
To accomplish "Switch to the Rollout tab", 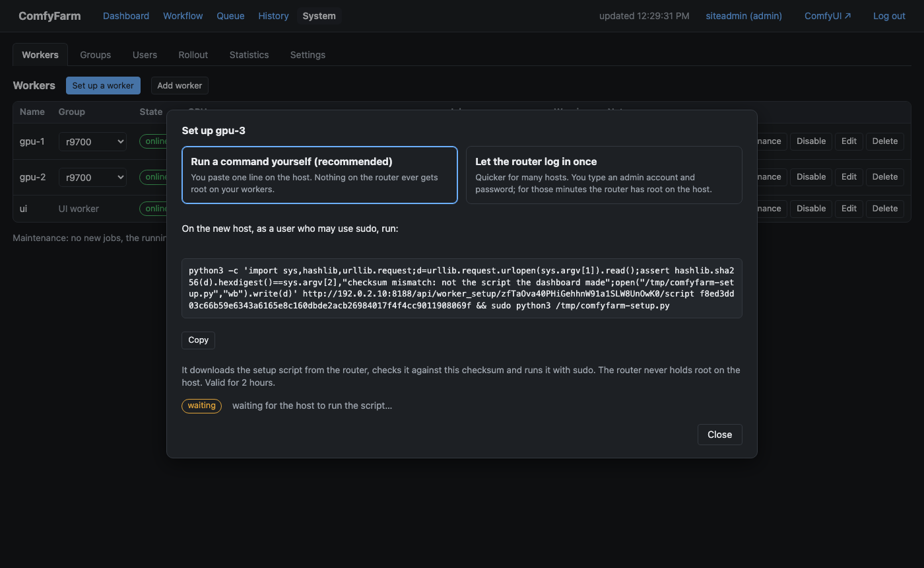I will click(193, 55).
